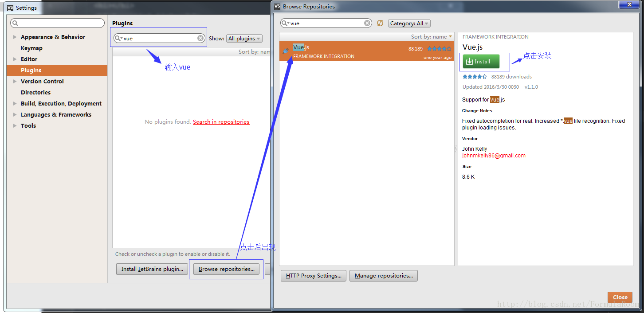Screen dimensions: 644x313
Task: Click the panel splitter handle beside Vendor
Action: point(456,149)
